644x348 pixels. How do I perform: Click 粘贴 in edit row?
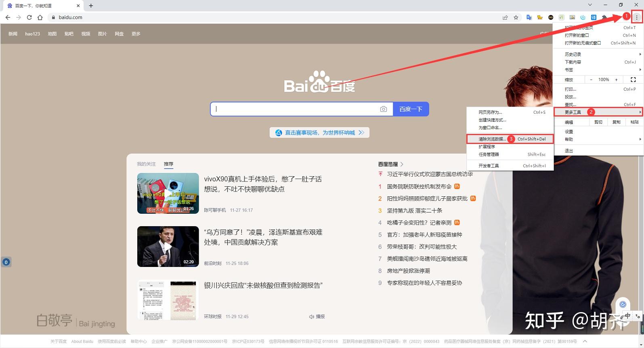(635, 122)
